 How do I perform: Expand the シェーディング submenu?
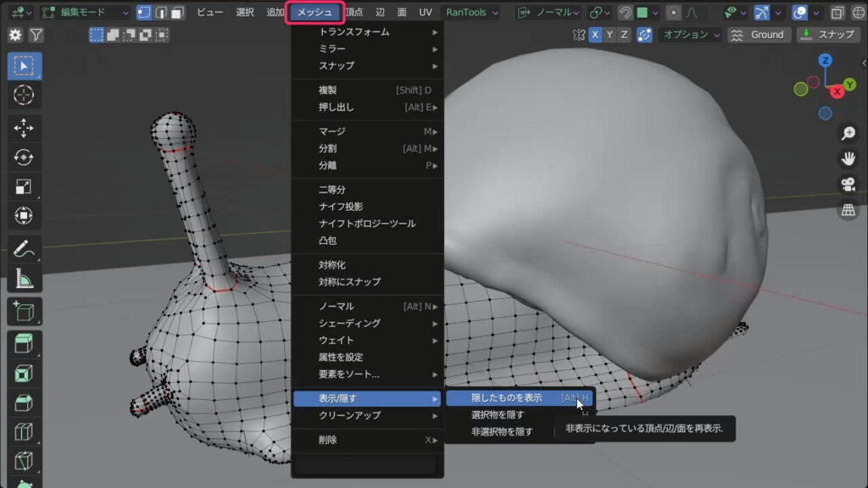(x=367, y=323)
